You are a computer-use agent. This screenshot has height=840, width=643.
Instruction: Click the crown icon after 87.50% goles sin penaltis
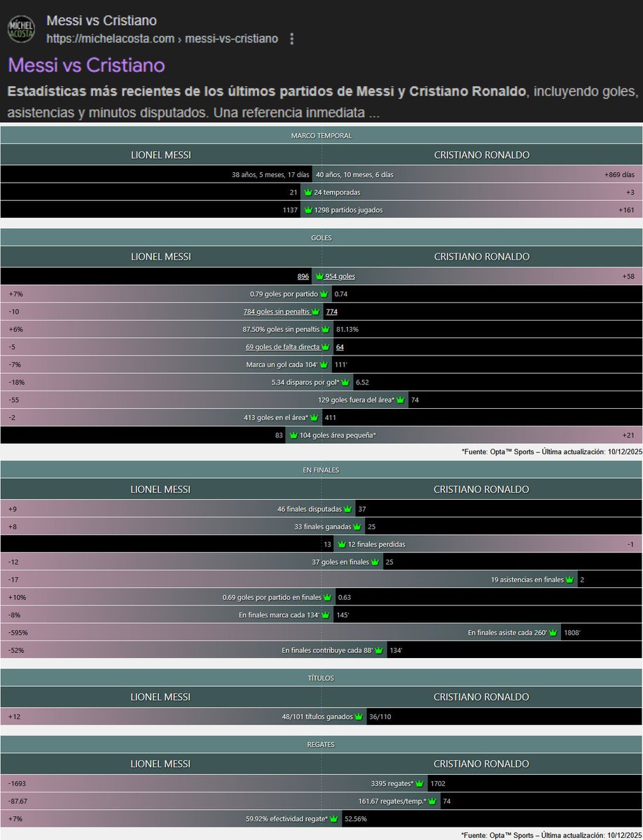point(326,329)
